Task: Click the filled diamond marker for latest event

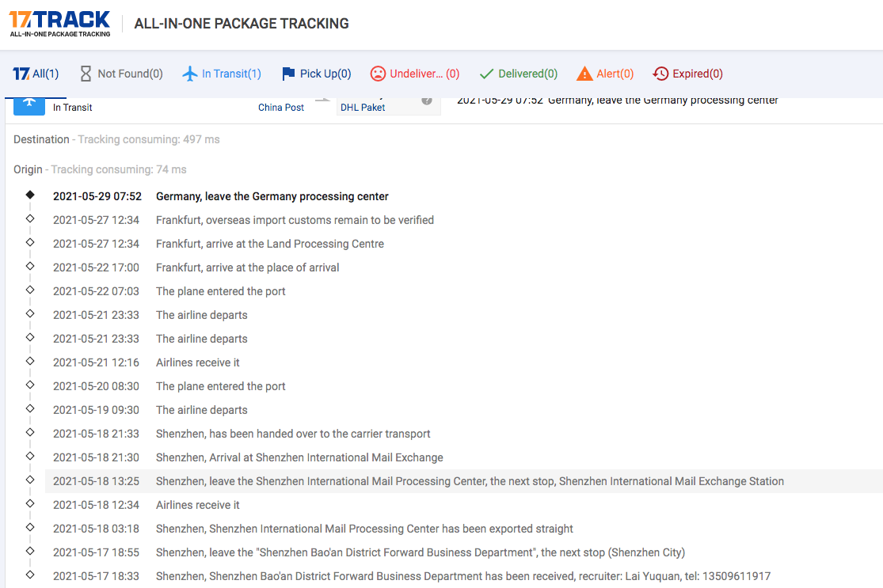Action: [30, 195]
